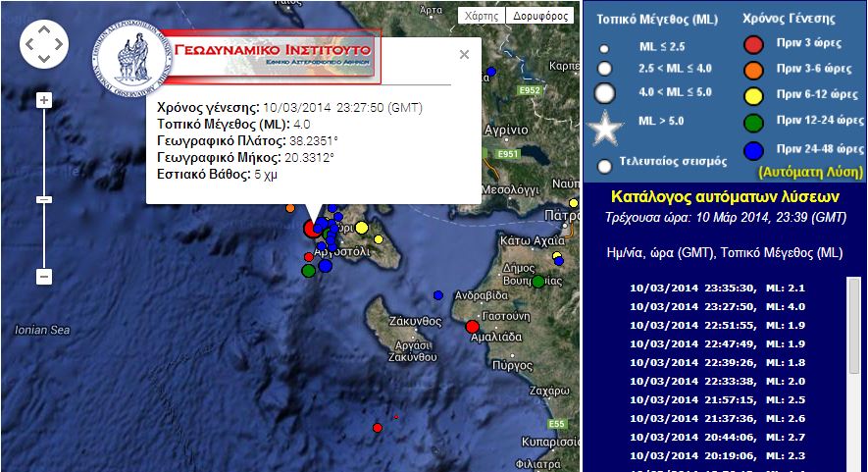Switch to Χάρτης map view

click(482, 16)
